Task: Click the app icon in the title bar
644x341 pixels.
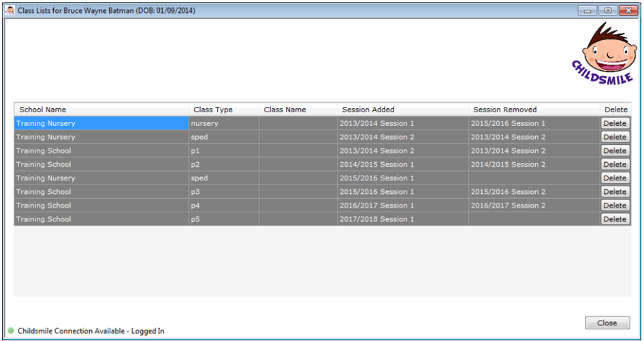Action: (x=10, y=10)
